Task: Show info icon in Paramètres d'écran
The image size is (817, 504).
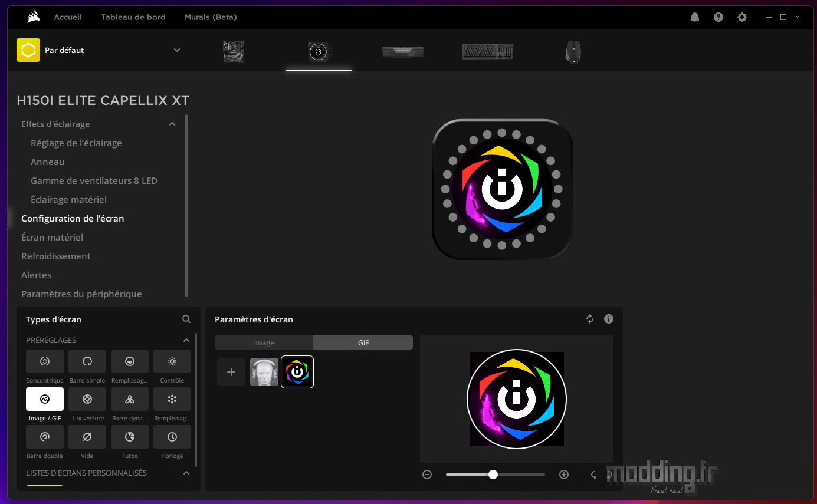Action: point(609,319)
